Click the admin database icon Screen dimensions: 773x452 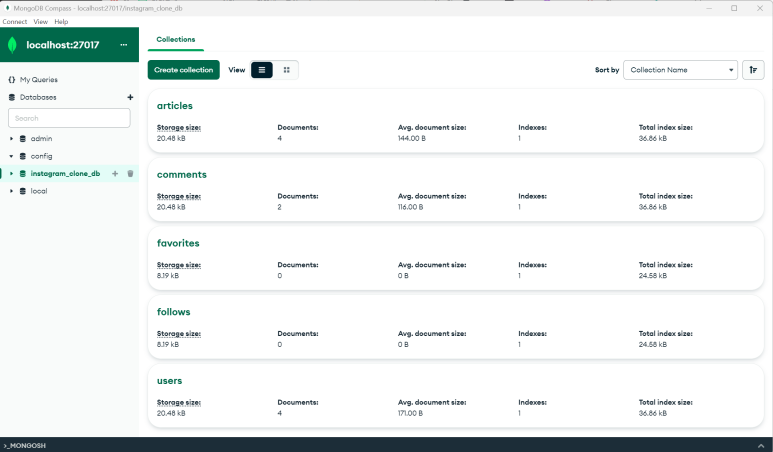pyautogui.click(x=23, y=139)
